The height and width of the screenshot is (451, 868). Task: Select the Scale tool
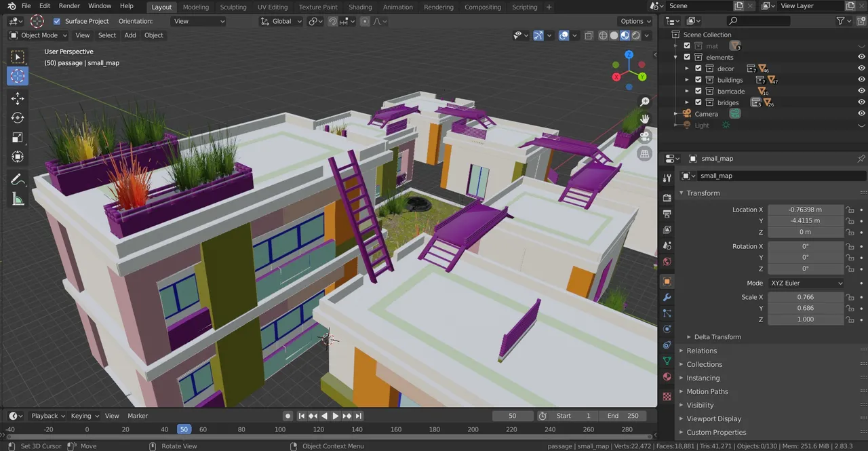tap(18, 137)
